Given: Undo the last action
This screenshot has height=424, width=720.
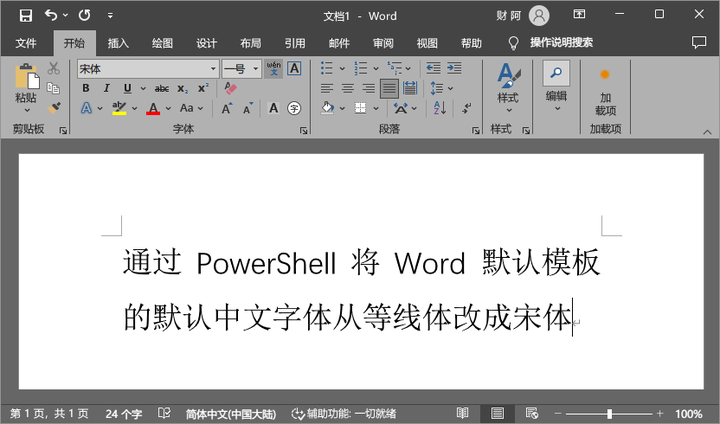Looking at the screenshot, I should click(51, 15).
